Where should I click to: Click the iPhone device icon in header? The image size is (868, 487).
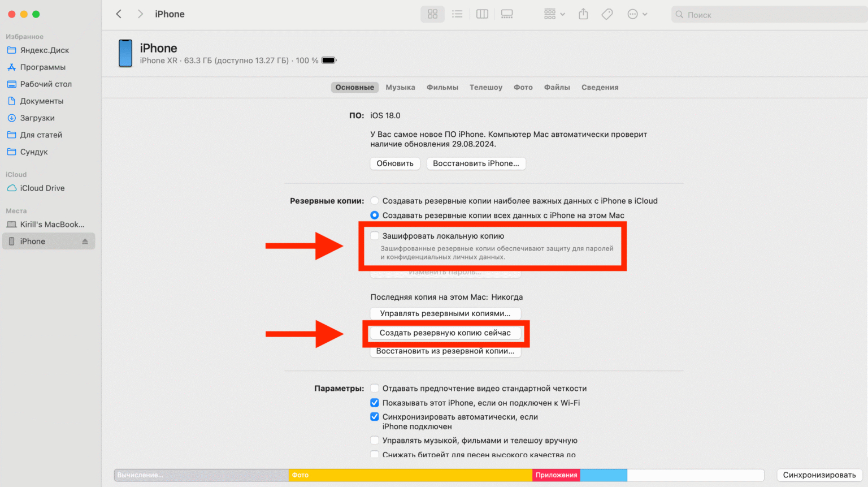coord(125,53)
